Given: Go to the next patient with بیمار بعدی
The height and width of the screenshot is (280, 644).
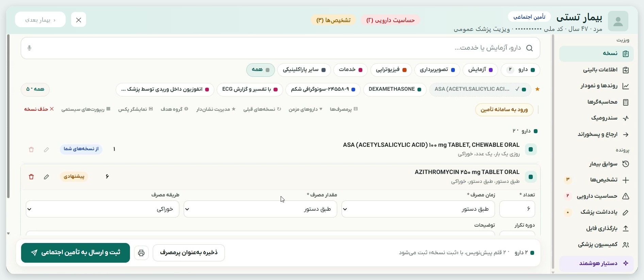Looking at the screenshot, I should tap(40, 20).
